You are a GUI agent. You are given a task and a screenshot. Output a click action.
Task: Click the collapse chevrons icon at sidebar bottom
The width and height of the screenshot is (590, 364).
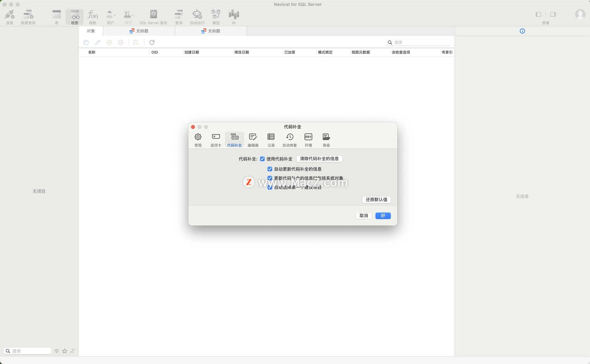click(73, 351)
